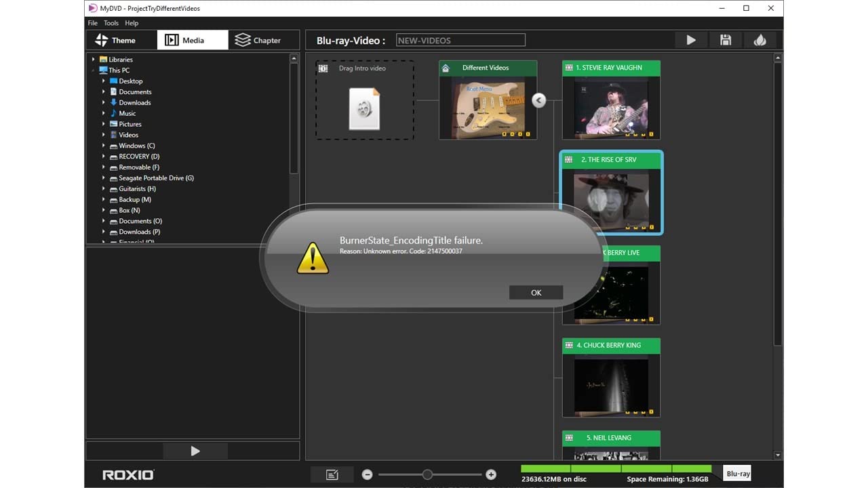Open the edit disc label icon near bottom
This screenshot has width=868, height=488.
pyautogui.click(x=332, y=474)
